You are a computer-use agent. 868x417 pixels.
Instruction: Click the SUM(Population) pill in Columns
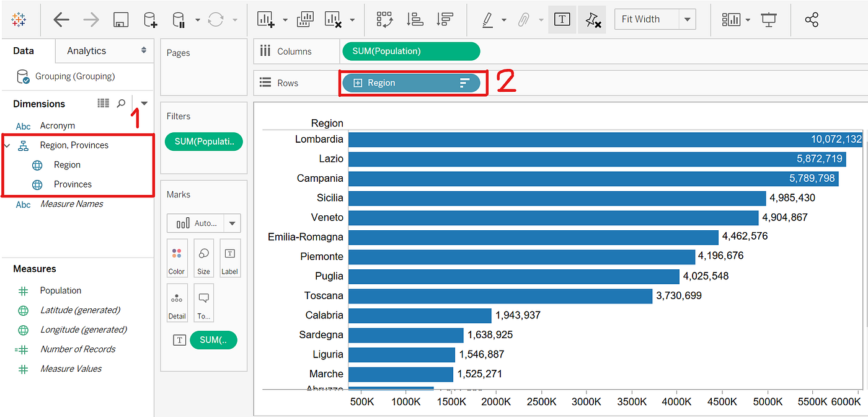click(x=410, y=52)
